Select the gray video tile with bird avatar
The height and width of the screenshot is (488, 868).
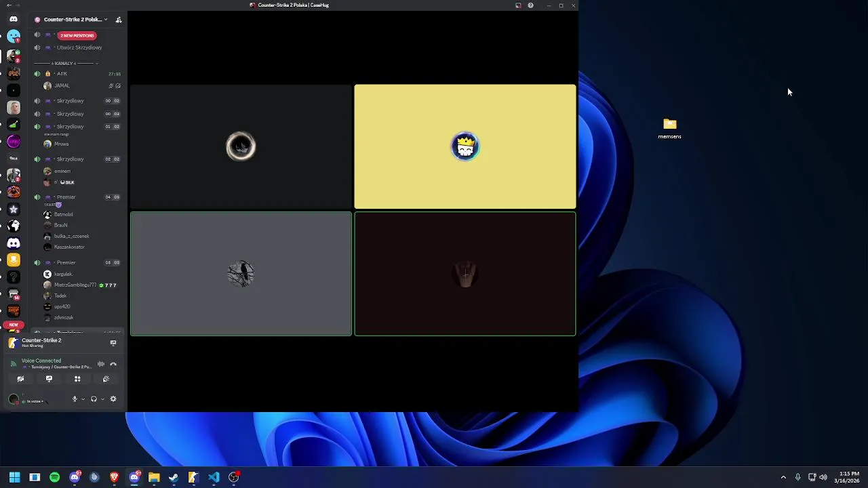point(241,274)
